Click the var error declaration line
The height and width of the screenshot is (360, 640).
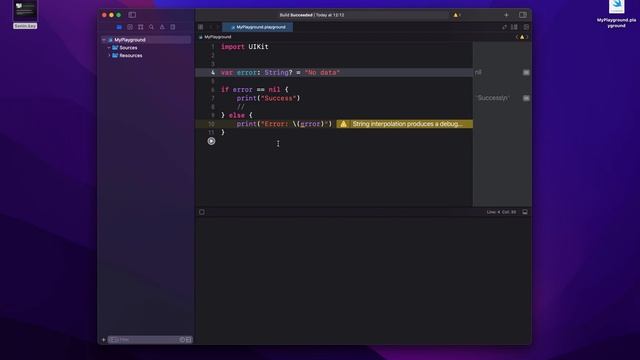coord(280,73)
